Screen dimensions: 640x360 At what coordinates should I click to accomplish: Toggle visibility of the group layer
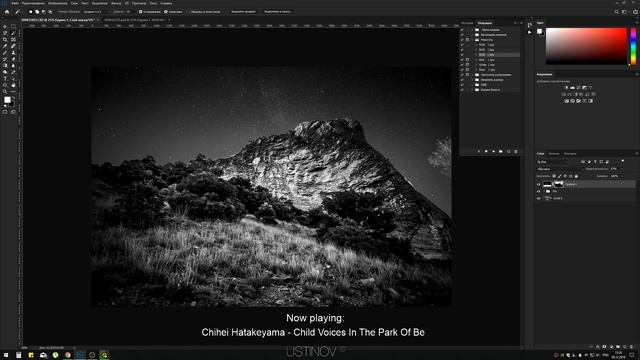(539, 191)
